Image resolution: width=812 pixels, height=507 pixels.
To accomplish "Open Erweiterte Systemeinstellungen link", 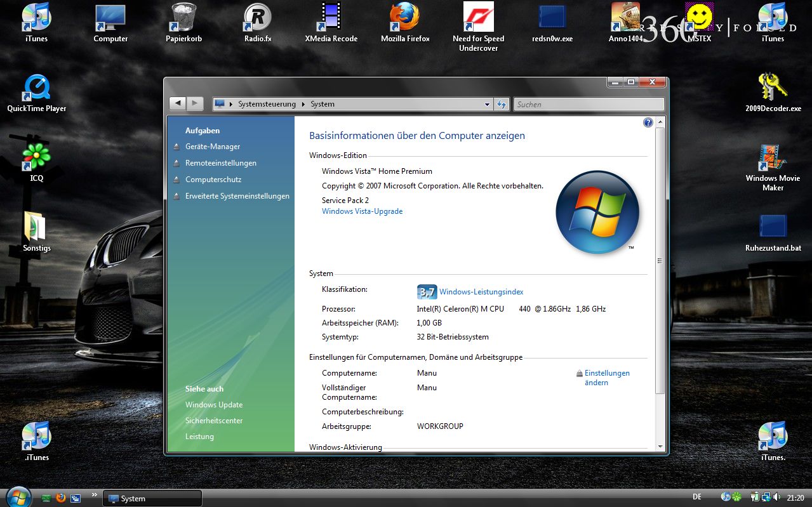I will [237, 196].
